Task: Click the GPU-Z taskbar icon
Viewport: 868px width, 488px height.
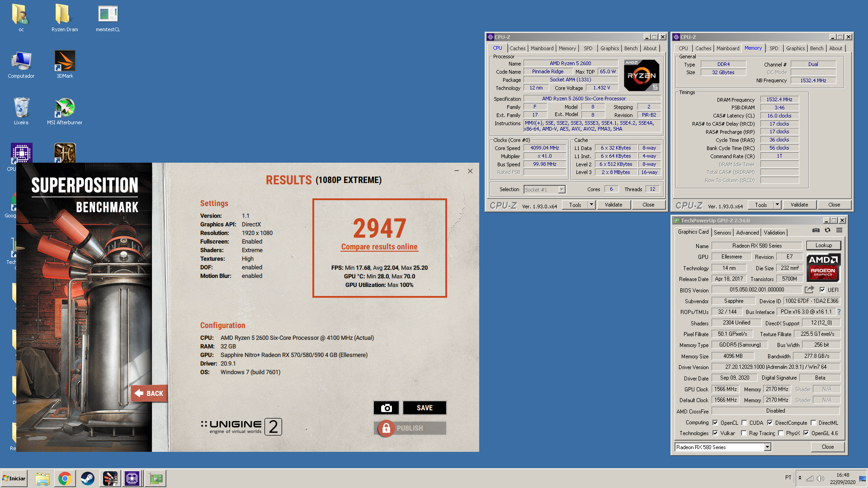Action: [x=156, y=479]
